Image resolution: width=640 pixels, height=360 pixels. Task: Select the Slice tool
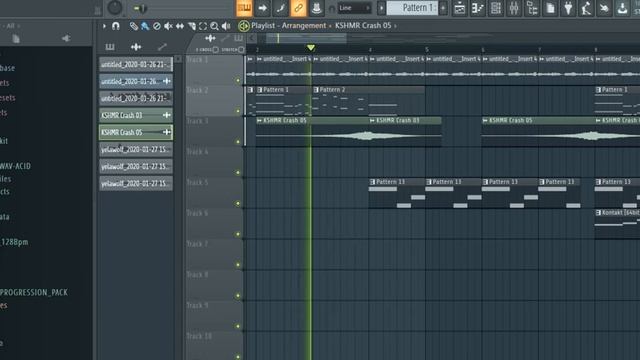coord(191,26)
